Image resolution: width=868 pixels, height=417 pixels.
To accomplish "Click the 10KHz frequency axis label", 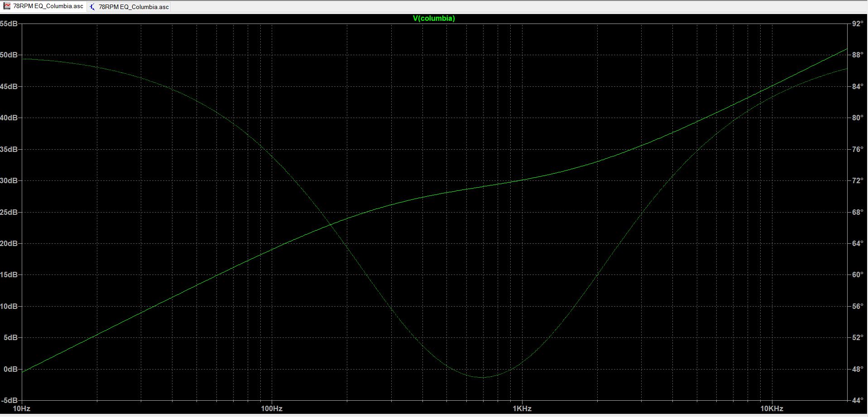I will click(772, 409).
